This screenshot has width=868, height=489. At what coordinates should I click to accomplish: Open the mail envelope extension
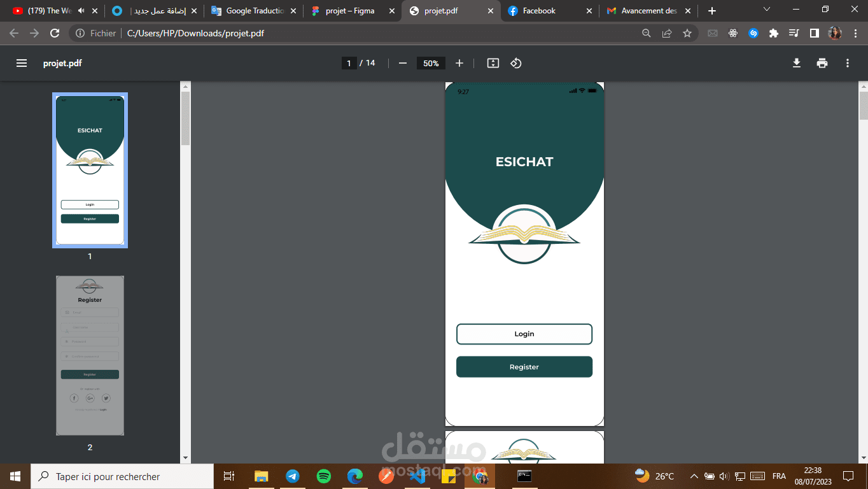[x=713, y=33]
